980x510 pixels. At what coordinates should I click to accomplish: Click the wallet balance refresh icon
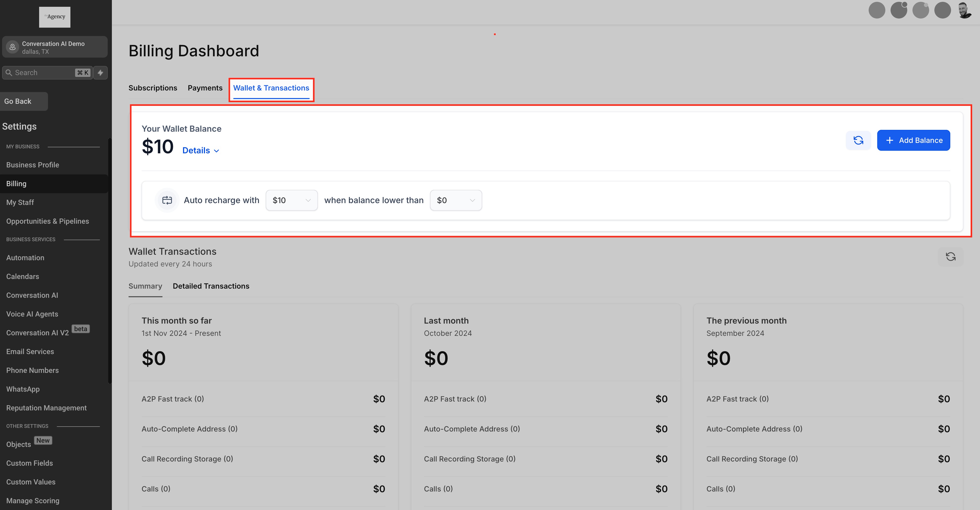tap(858, 140)
